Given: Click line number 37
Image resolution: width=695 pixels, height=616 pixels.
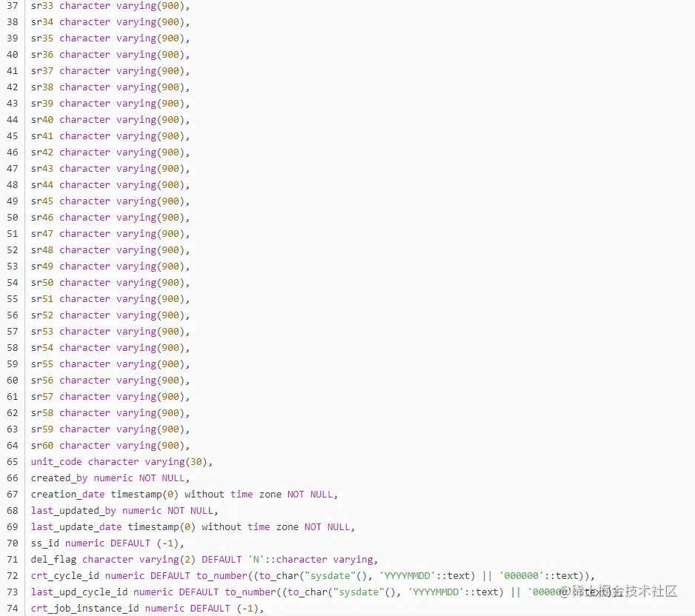Looking at the screenshot, I should 13,6.
